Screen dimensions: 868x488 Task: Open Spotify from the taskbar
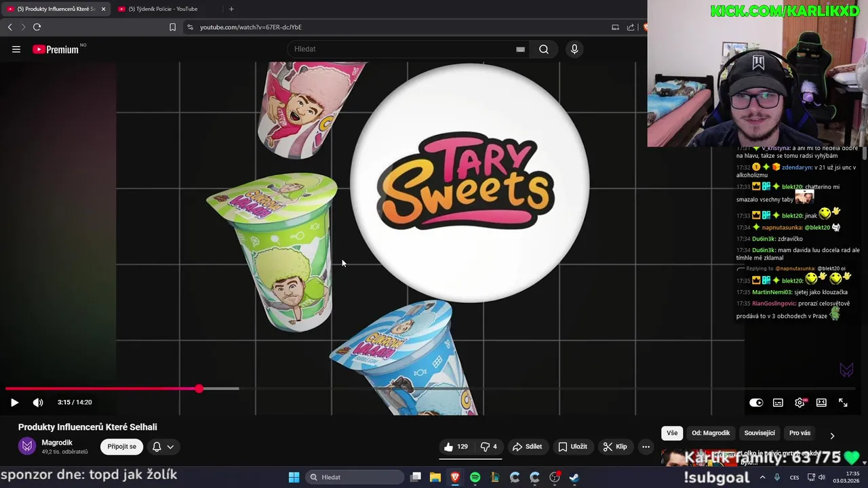coord(475,477)
